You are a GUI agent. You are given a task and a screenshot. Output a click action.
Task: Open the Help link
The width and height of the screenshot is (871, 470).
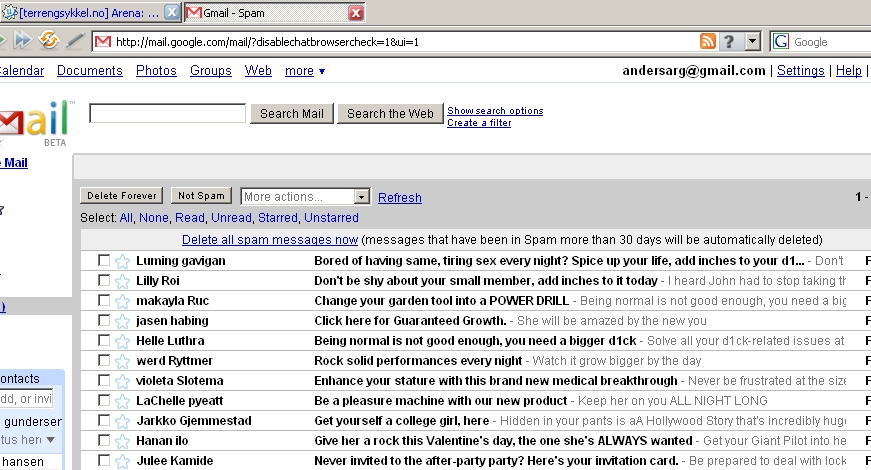tap(849, 71)
